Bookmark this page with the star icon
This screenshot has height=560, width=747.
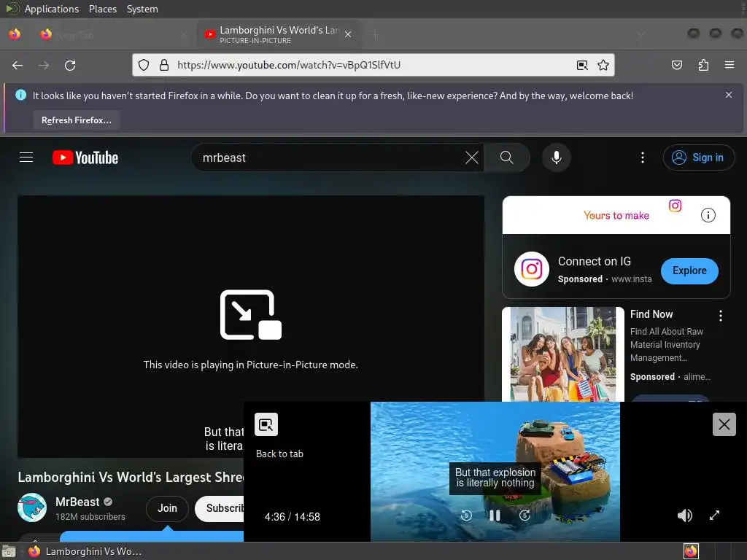(x=603, y=65)
